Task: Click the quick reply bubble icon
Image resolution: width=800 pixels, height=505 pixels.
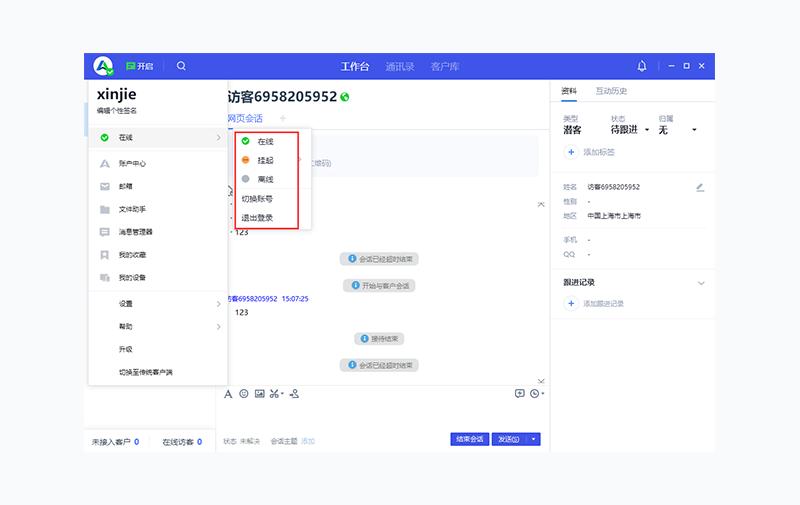Action: point(519,393)
